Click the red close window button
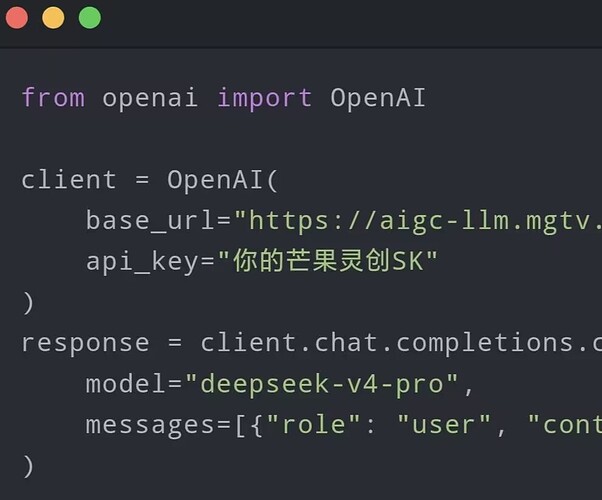Image resolution: width=602 pixels, height=500 pixels. click(x=17, y=18)
